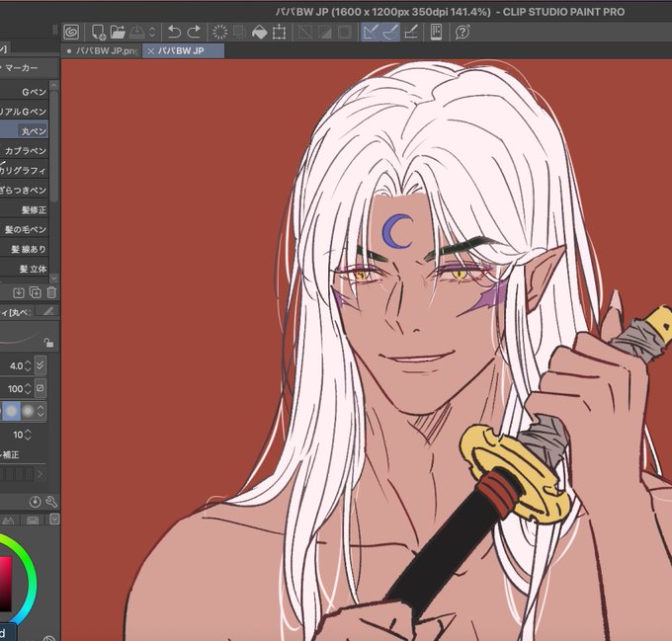Activate the Scale/Rotate transform icon

pos(280,33)
